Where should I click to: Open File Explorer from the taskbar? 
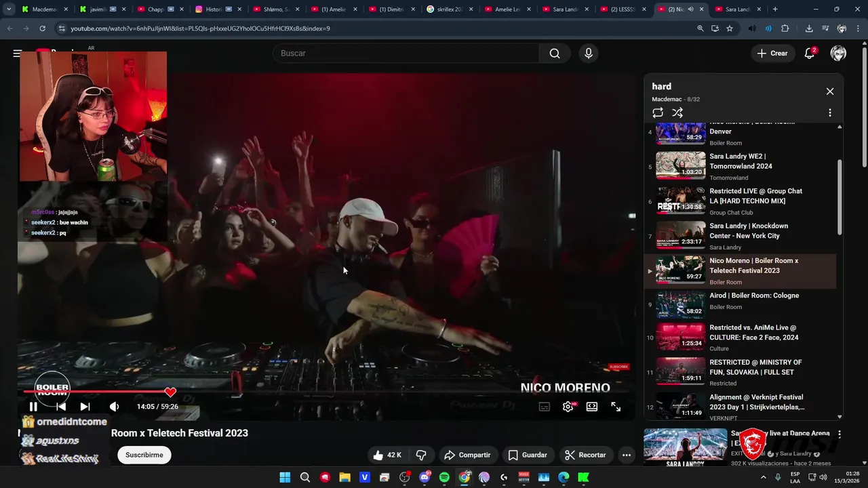click(x=344, y=477)
